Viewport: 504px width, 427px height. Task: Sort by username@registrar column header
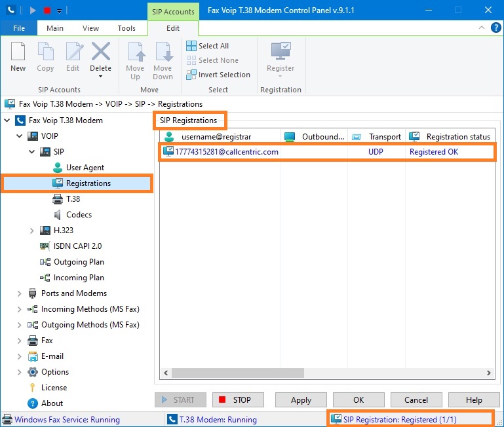220,137
